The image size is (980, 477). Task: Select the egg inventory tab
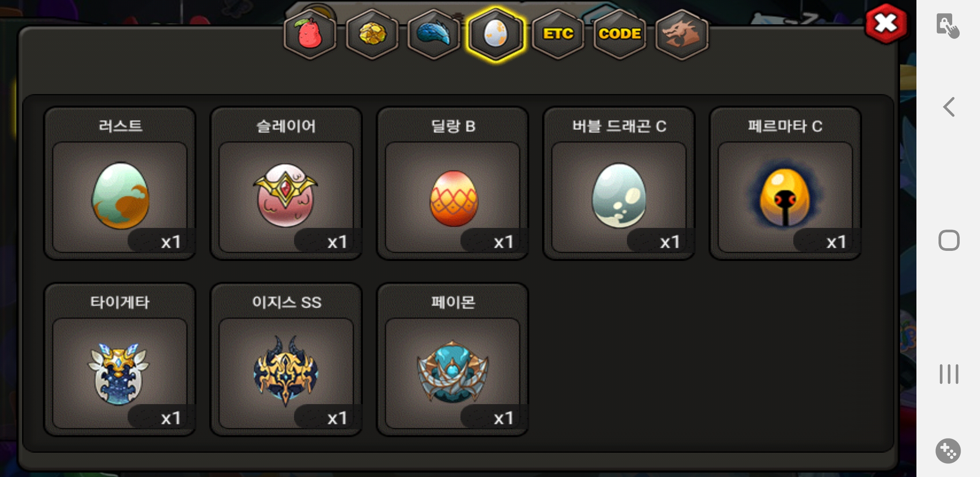[496, 34]
